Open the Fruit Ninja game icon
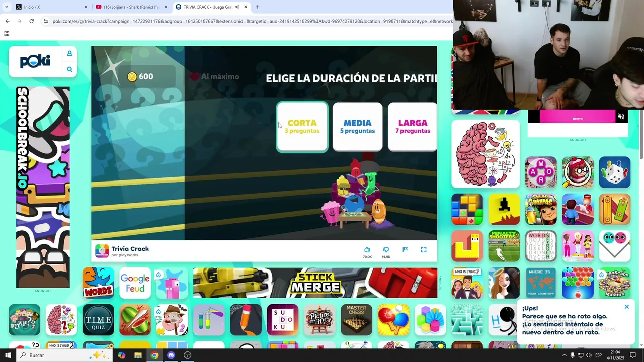This screenshot has width=644, height=362. coord(135,320)
